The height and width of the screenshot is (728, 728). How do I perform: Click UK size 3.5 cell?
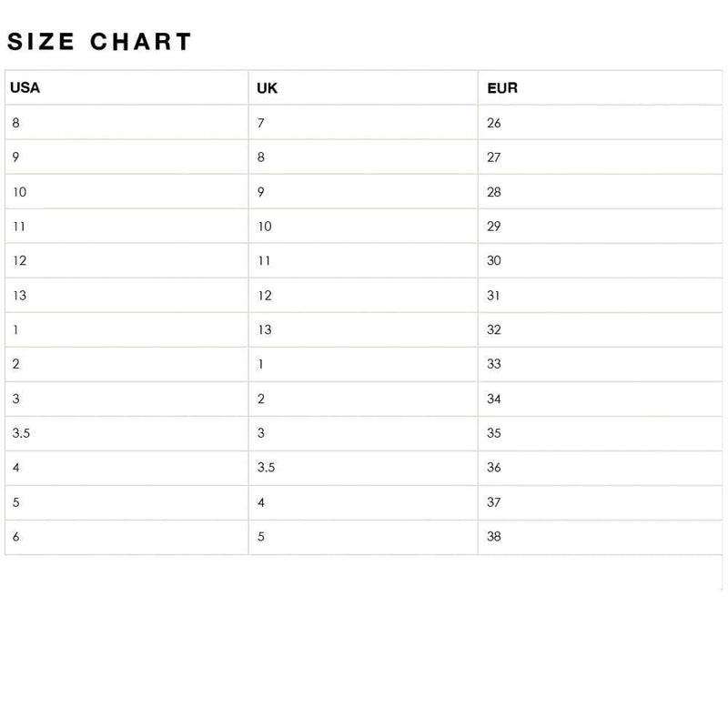tap(266, 468)
